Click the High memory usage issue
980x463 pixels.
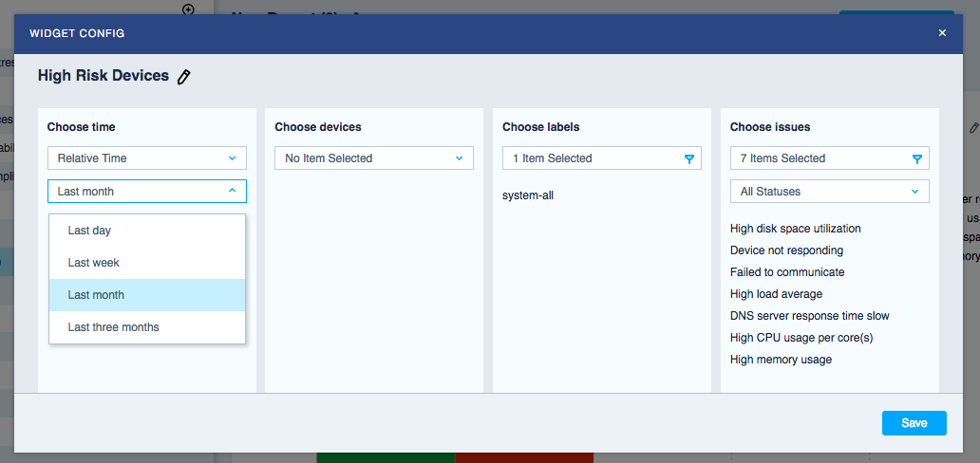tap(781, 360)
